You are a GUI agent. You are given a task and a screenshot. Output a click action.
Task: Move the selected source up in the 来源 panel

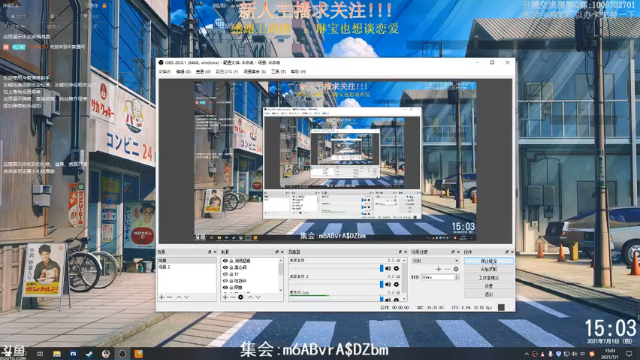coord(250,297)
